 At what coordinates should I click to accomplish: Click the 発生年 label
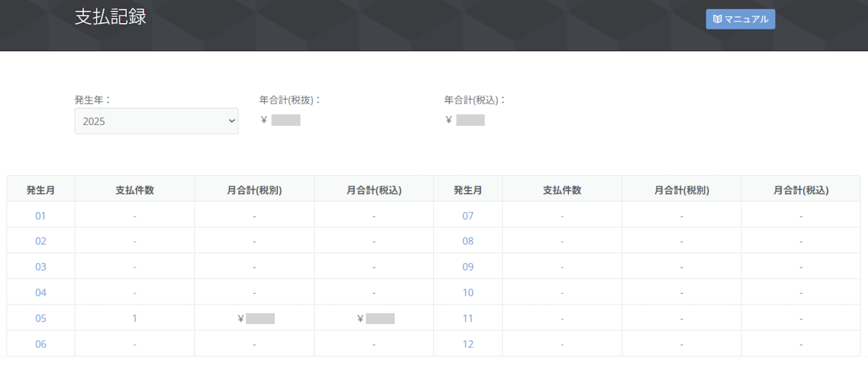[x=93, y=100]
